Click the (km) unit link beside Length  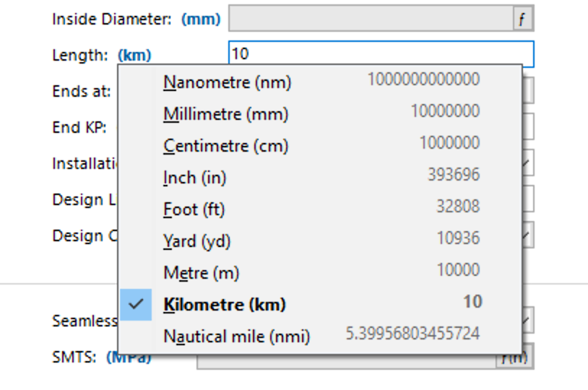pos(134,55)
